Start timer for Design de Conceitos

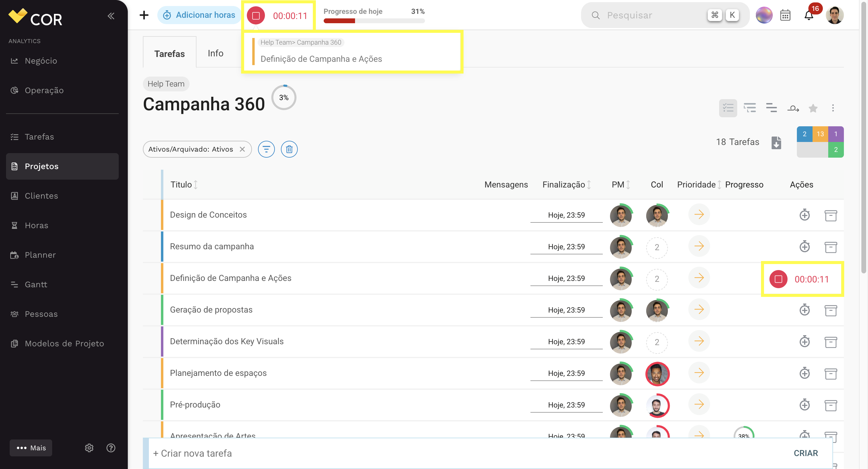[805, 215]
